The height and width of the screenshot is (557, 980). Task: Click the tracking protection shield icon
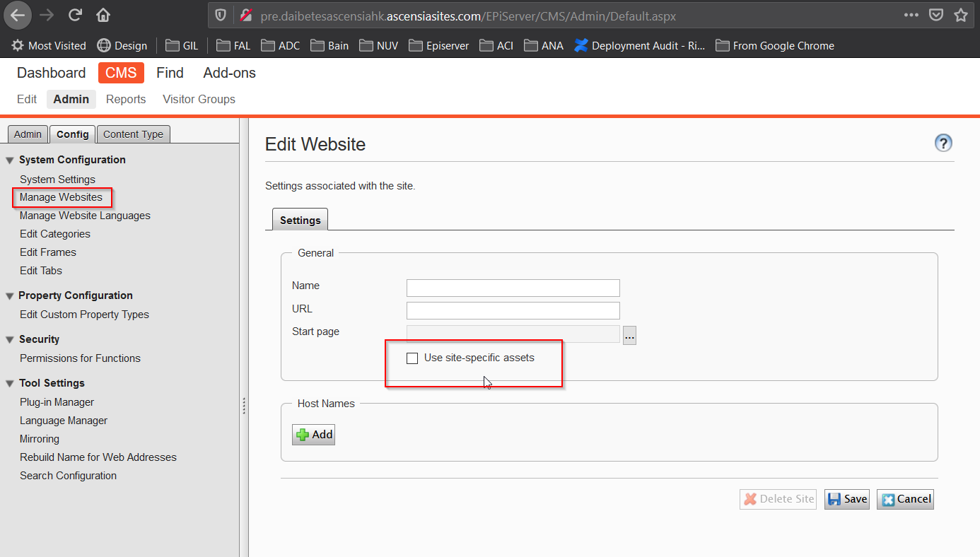tap(221, 15)
